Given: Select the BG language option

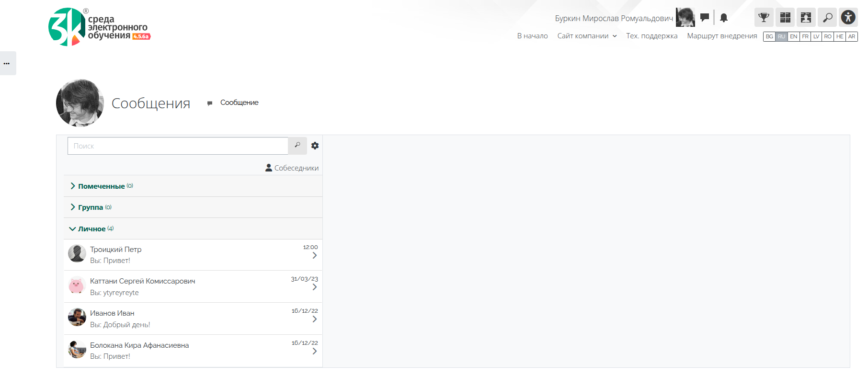Looking at the screenshot, I should [x=769, y=36].
